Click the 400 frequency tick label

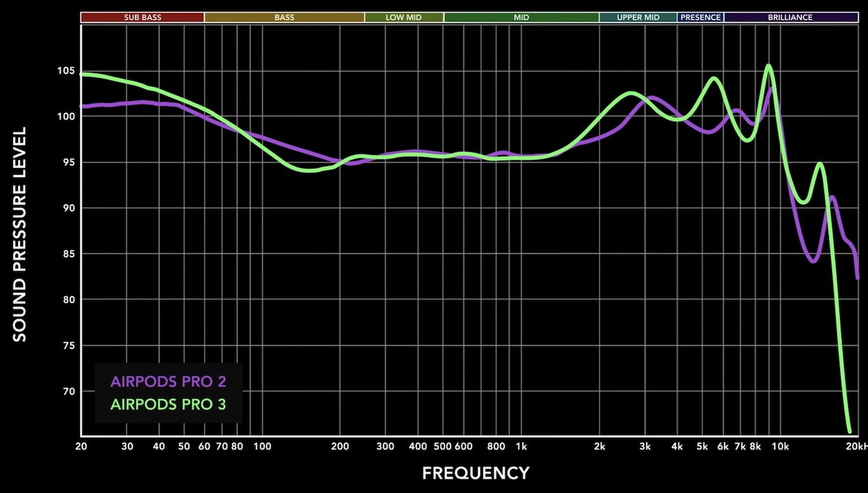click(418, 446)
